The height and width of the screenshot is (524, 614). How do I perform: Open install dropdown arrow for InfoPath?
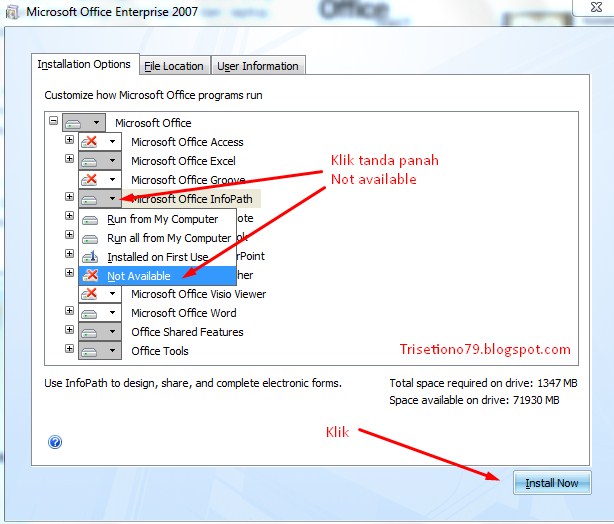[x=112, y=199]
